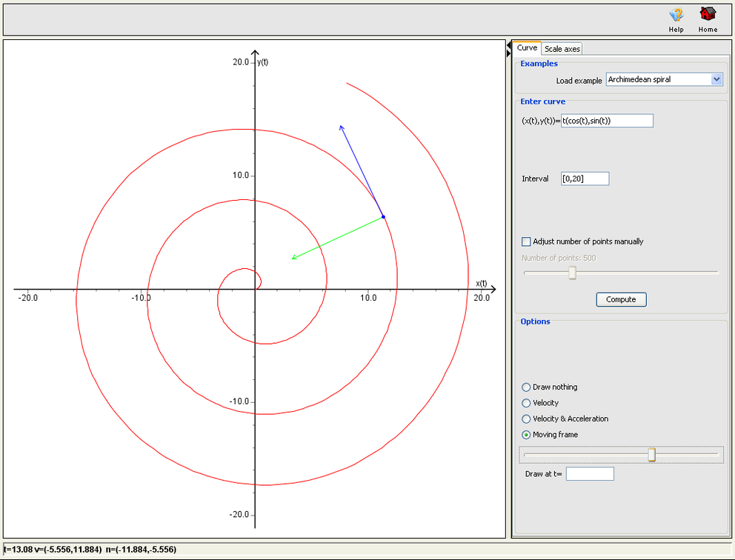Image resolution: width=735 pixels, height=560 pixels.
Task: Choose Velocity & Acceleration drawing mode
Action: (526, 419)
